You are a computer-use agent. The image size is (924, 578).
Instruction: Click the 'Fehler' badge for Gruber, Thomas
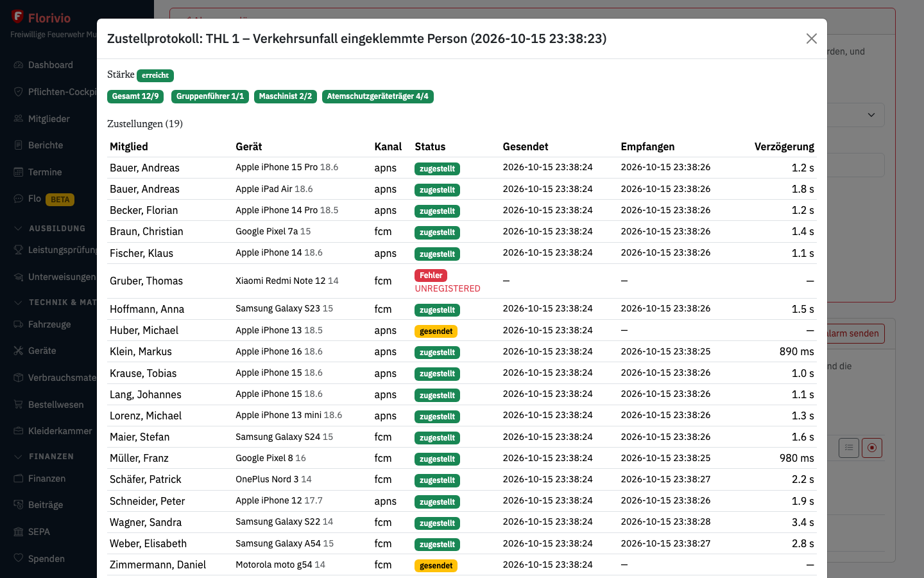tap(431, 276)
